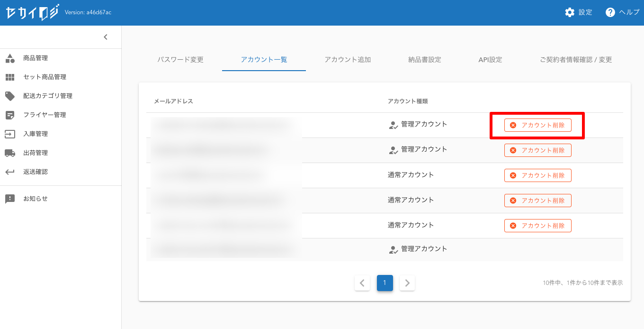Switch to the パスワード変更 tab
644x329 pixels.
click(180, 60)
